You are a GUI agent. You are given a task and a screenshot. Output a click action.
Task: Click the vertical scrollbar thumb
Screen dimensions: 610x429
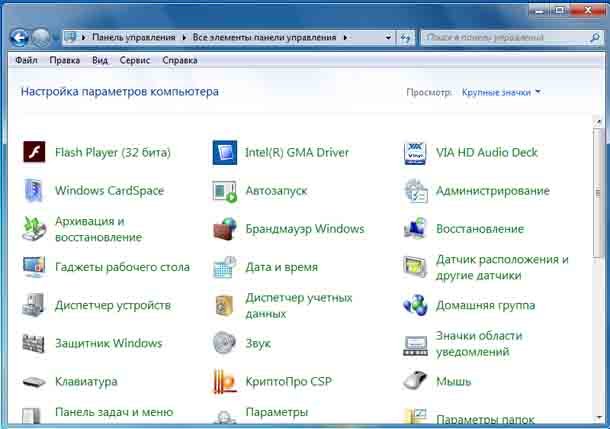click(x=598, y=193)
